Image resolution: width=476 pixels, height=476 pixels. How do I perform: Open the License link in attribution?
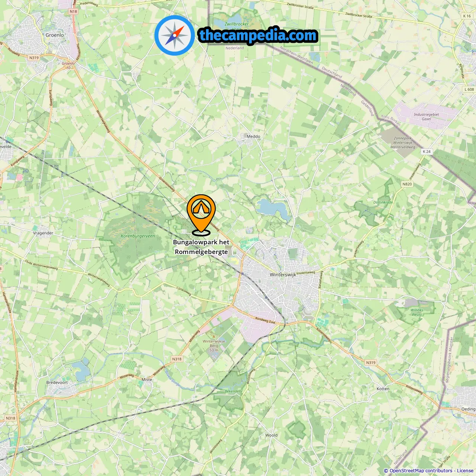[465, 471]
